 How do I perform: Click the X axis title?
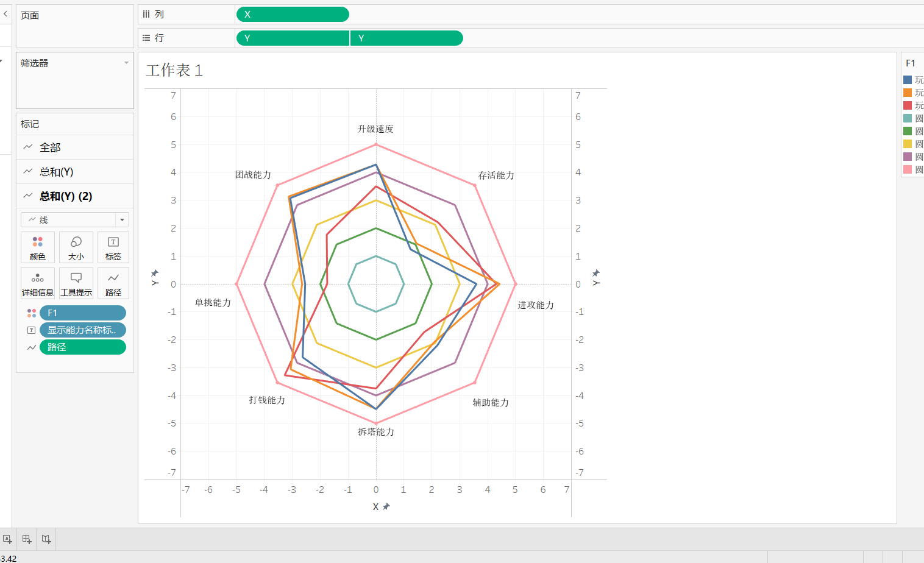(375, 506)
